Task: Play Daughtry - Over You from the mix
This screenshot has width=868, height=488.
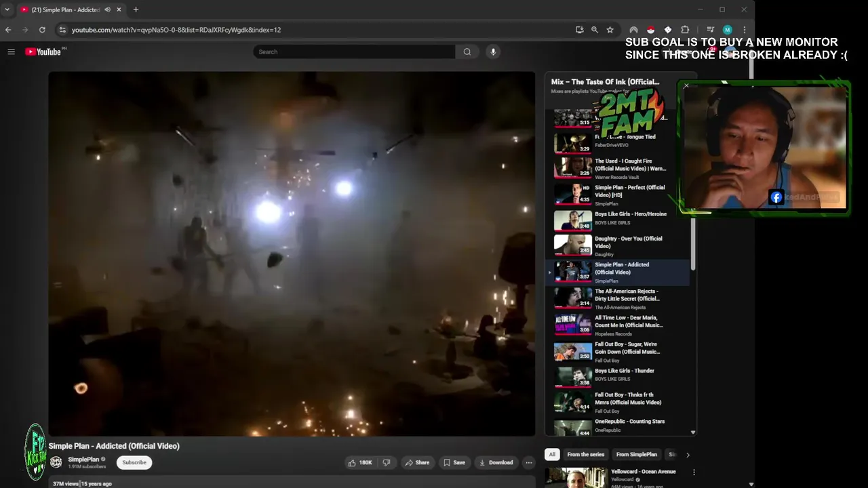Action: click(618, 245)
